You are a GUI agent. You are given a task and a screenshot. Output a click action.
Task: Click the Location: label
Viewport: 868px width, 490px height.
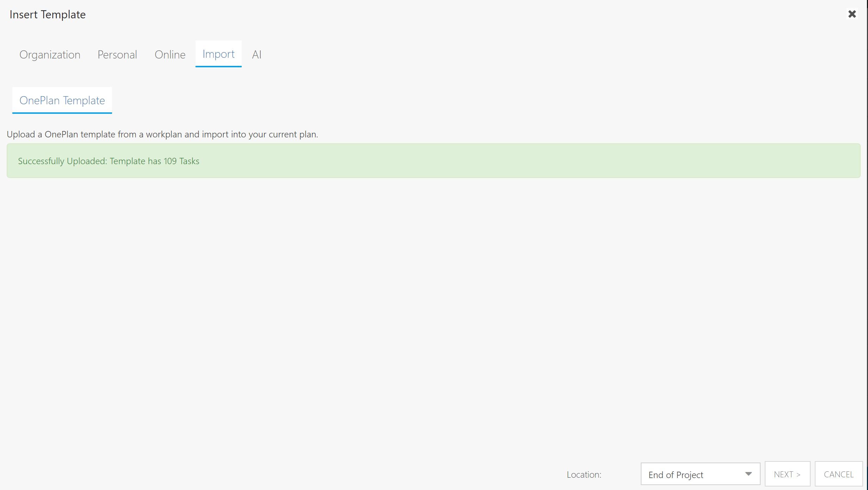pyautogui.click(x=584, y=475)
